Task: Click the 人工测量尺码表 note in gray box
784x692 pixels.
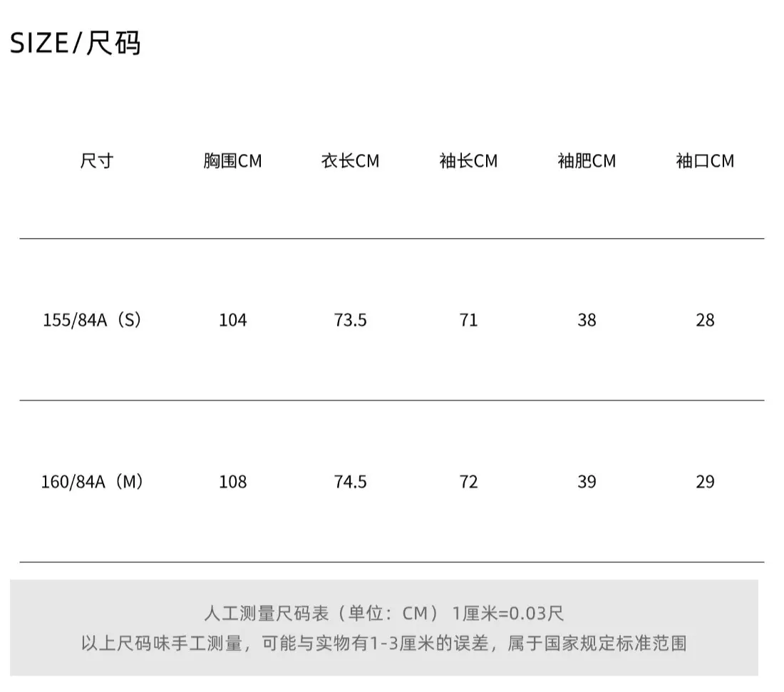Action: (x=383, y=613)
